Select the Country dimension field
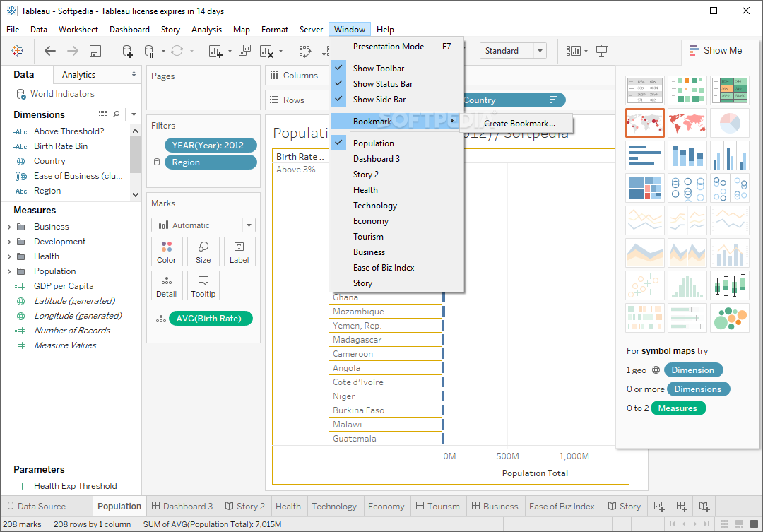This screenshot has height=532, width=763. point(49,161)
